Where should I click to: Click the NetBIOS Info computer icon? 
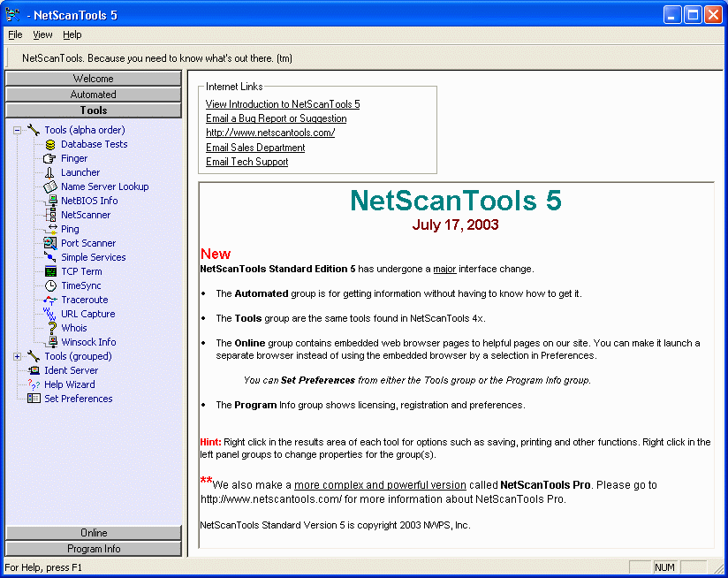tap(52, 201)
